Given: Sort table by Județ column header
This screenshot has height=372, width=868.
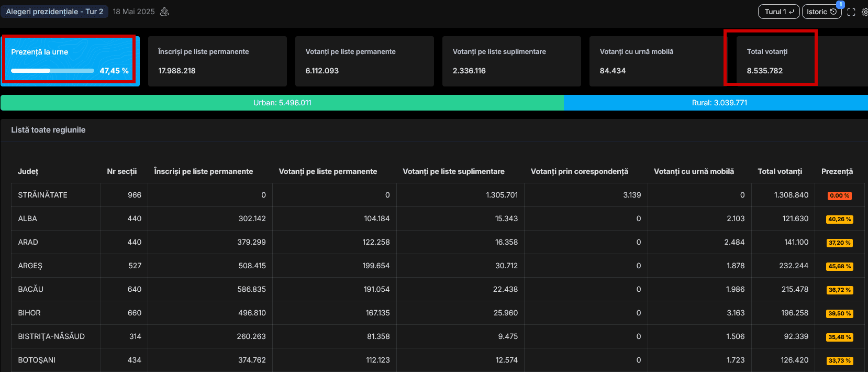Looking at the screenshot, I should point(28,171).
